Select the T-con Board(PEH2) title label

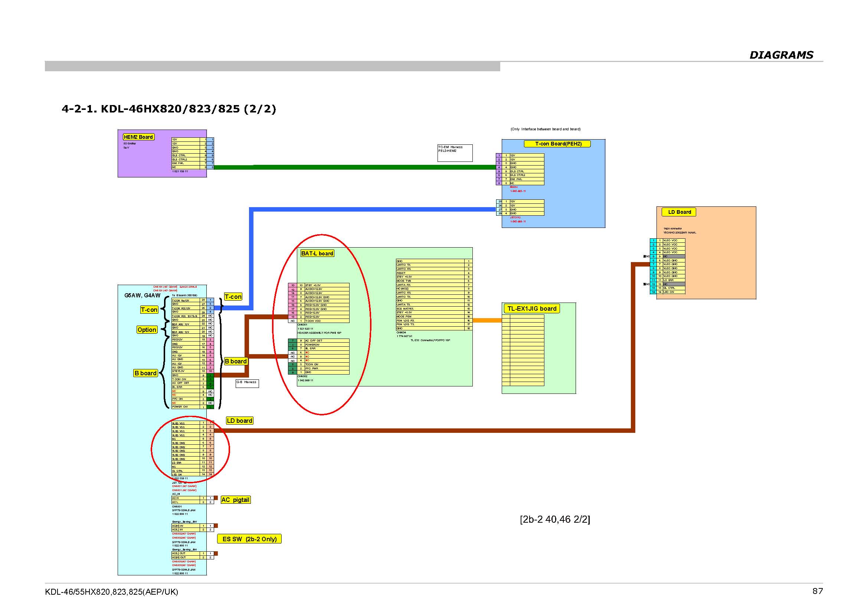click(x=557, y=144)
